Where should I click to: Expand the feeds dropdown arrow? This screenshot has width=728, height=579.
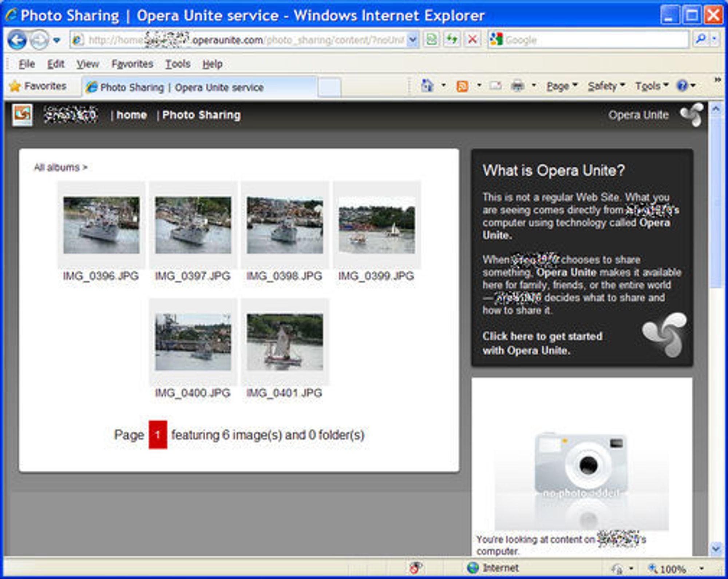479,86
